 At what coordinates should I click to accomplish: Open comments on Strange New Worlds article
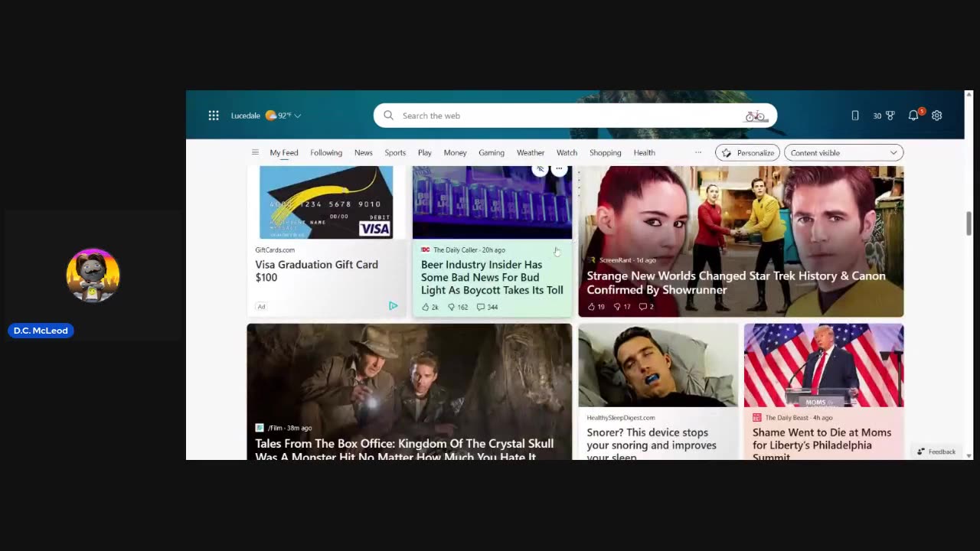point(642,307)
